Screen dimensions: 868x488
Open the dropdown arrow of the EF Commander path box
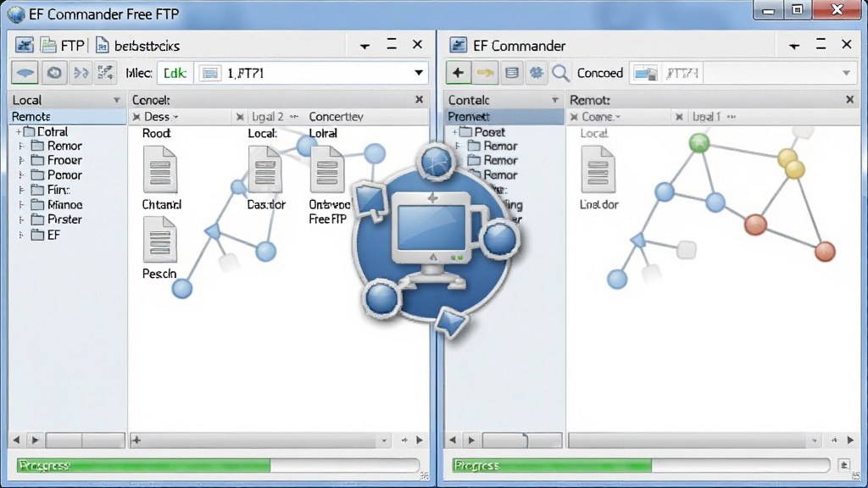pyautogui.click(x=847, y=73)
